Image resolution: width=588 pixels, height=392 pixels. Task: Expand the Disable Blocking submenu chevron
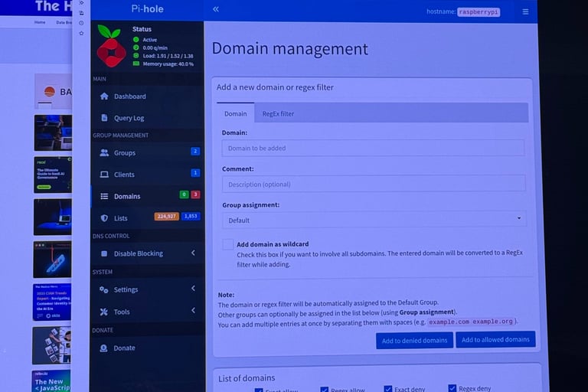(193, 253)
